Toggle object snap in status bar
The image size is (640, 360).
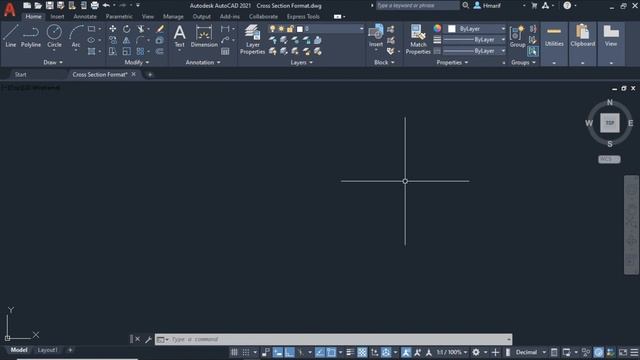pyautogui.click(x=331, y=352)
